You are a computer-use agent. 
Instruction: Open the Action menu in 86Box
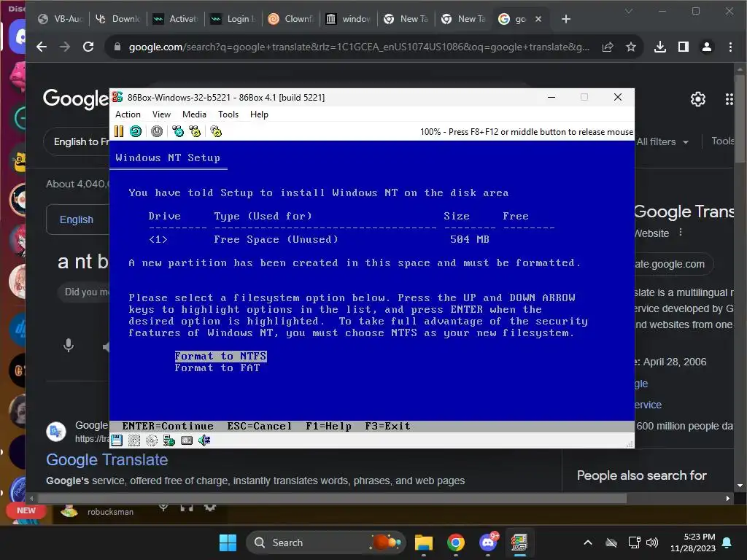pyautogui.click(x=128, y=114)
